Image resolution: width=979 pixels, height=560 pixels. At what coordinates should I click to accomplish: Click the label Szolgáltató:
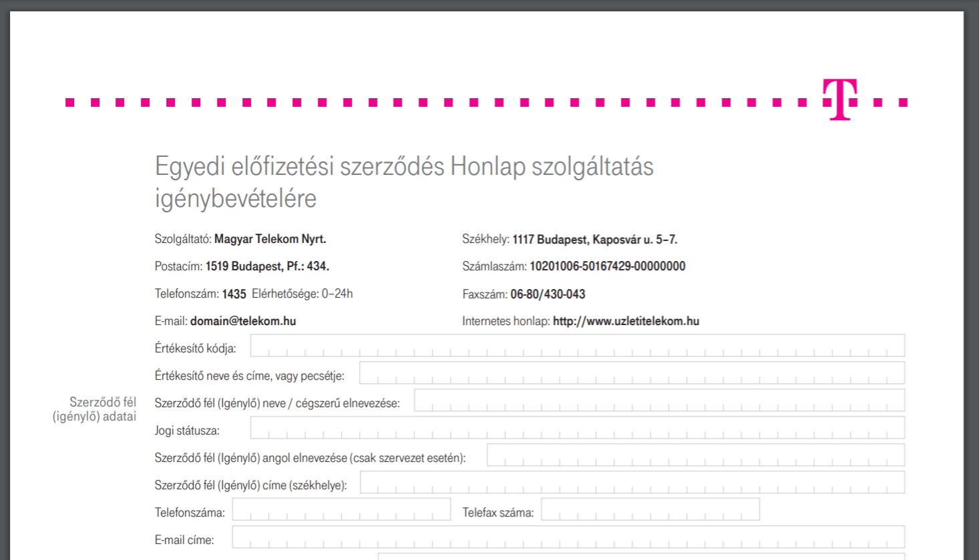(x=183, y=239)
